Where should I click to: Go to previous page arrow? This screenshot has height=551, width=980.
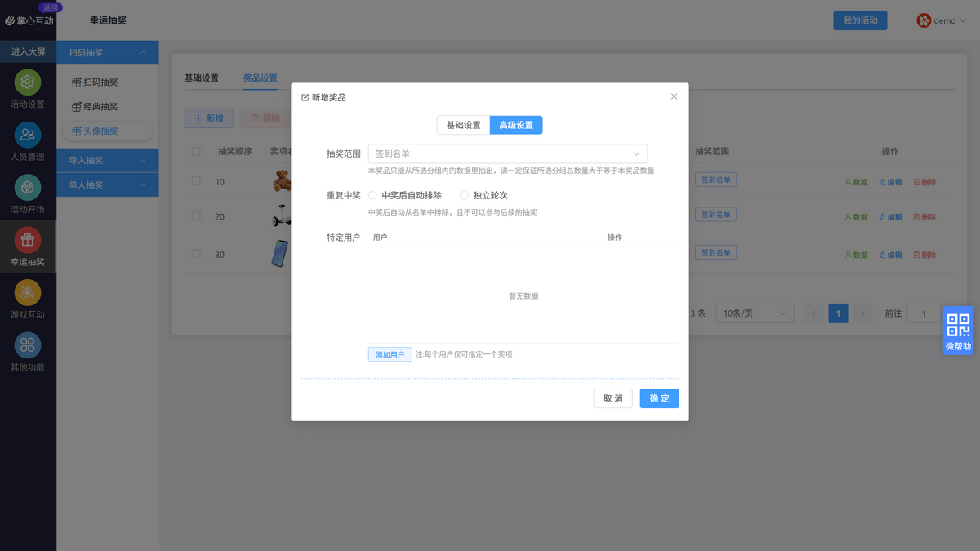point(813,313)
